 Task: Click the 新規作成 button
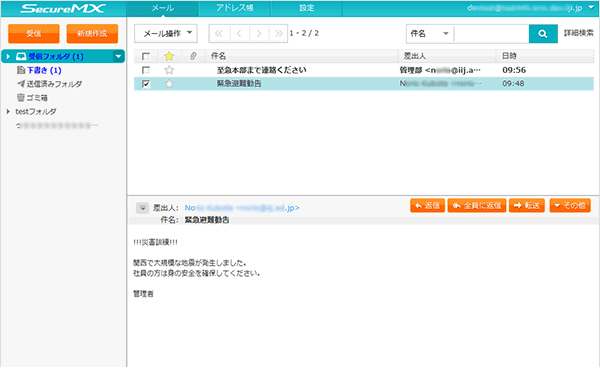92,34
